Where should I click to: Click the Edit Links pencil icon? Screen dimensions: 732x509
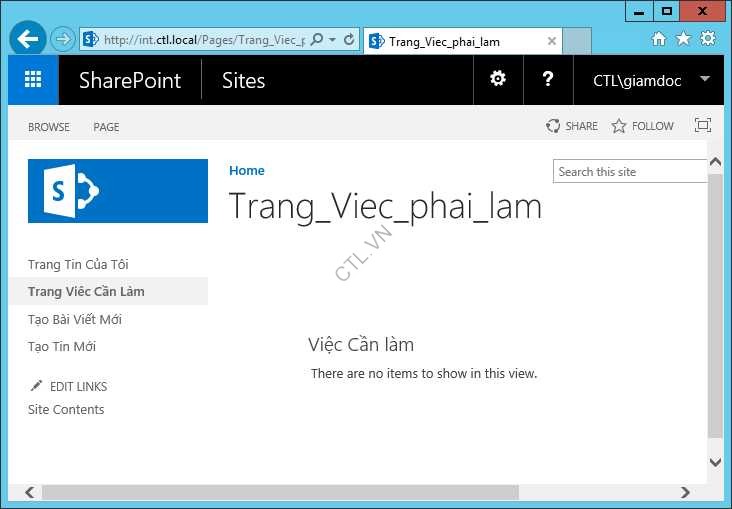point(37,386)
